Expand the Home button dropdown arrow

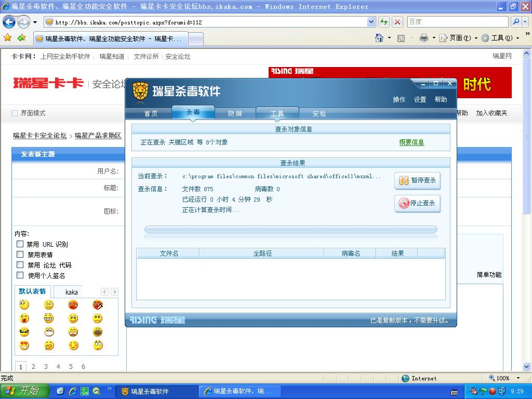pyautogui.click(x=389, y=38)
